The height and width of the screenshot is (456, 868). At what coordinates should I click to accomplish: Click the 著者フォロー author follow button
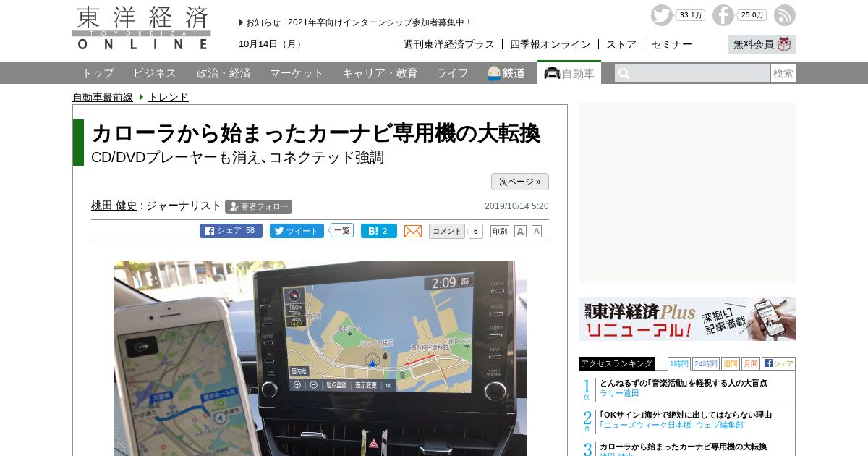[258, 206]
